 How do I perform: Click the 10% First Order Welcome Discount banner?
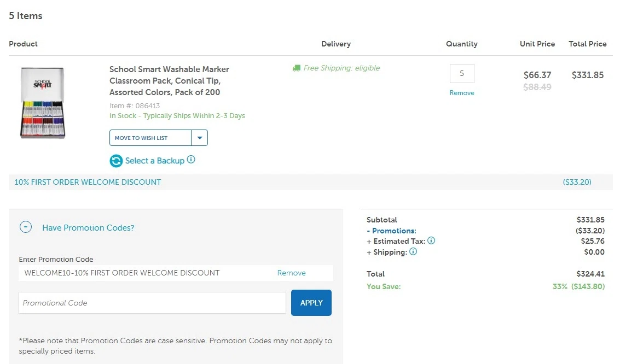pyautogui.click(x=88, y=182)
